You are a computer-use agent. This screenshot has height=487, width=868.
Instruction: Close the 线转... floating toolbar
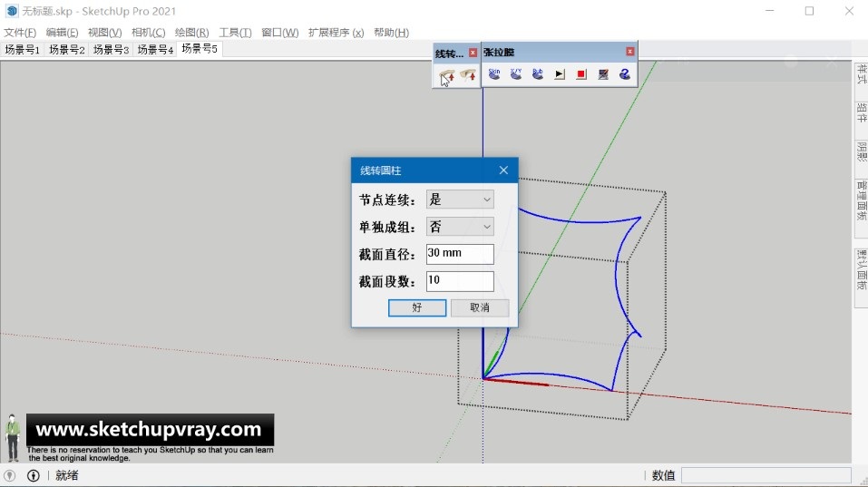[x=473, y=53]
